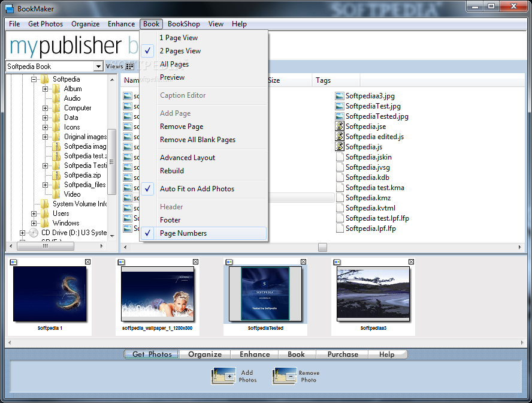Image resolution: width=532 pixels, height=403 pixels.
Task: Toggle 2 Pages View option
Action: pyautogui.click(x=203, y=51)
